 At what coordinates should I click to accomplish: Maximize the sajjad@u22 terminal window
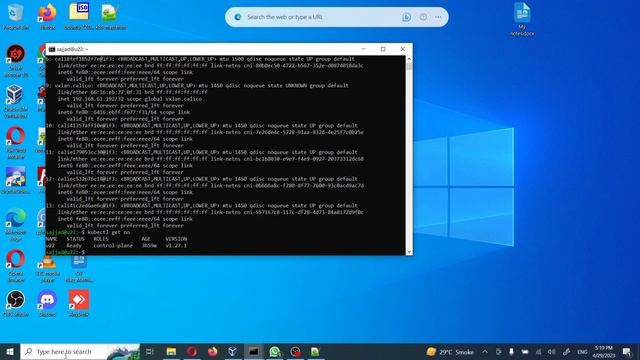(383, 49)
